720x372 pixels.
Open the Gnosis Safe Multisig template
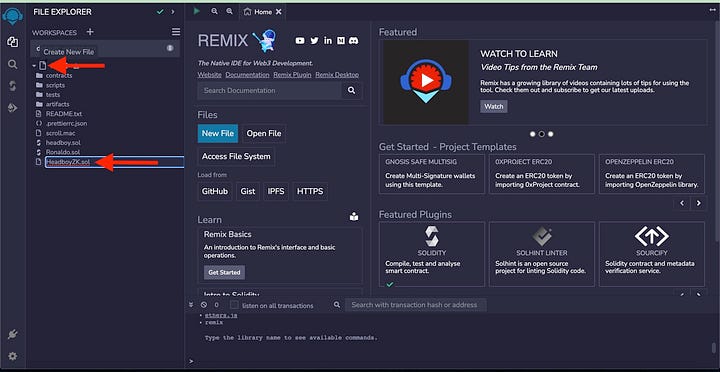tap(432, 174)
